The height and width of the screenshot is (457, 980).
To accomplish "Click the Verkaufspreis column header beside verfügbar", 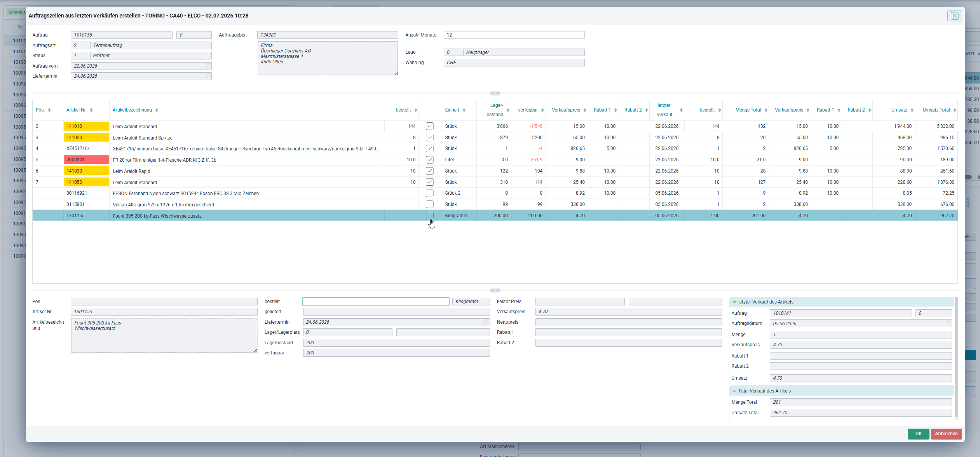I will tap(566, 110).
